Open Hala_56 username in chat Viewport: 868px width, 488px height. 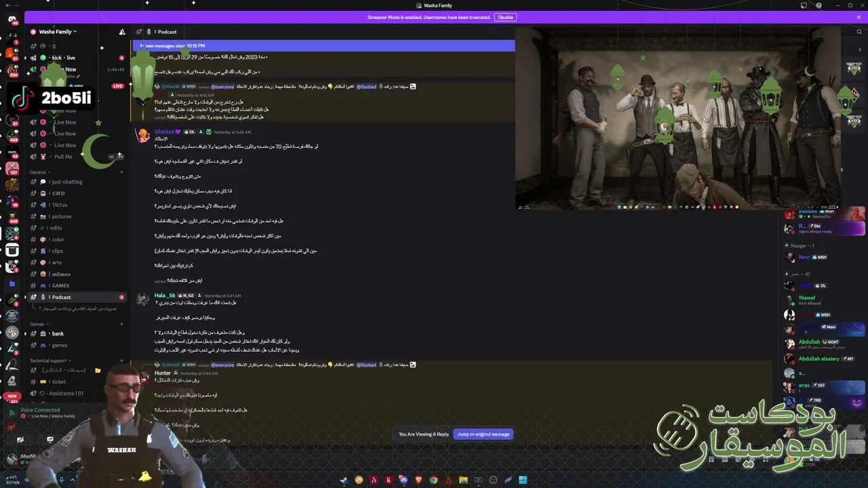(165, 296)
